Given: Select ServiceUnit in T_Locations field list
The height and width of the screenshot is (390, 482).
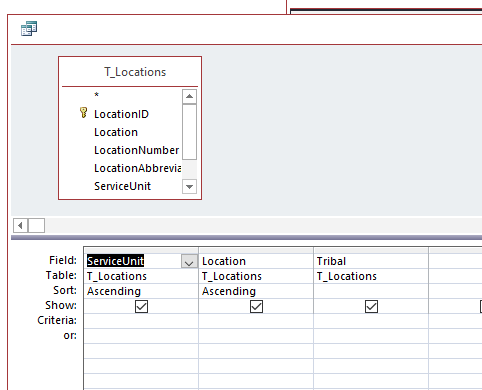Looking at the screenshot, I should pos(122,186).
